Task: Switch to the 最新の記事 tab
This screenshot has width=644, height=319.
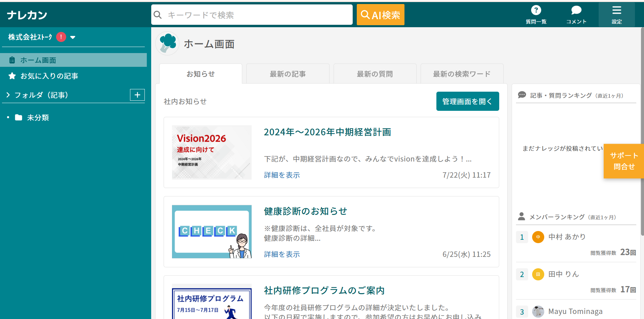Action: 288,74
